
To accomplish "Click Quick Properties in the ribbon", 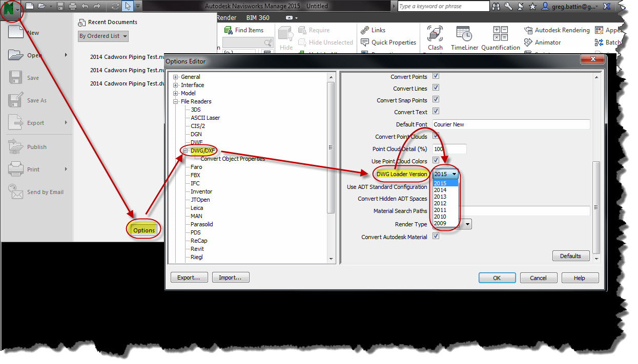I will [x=388, y=42].
